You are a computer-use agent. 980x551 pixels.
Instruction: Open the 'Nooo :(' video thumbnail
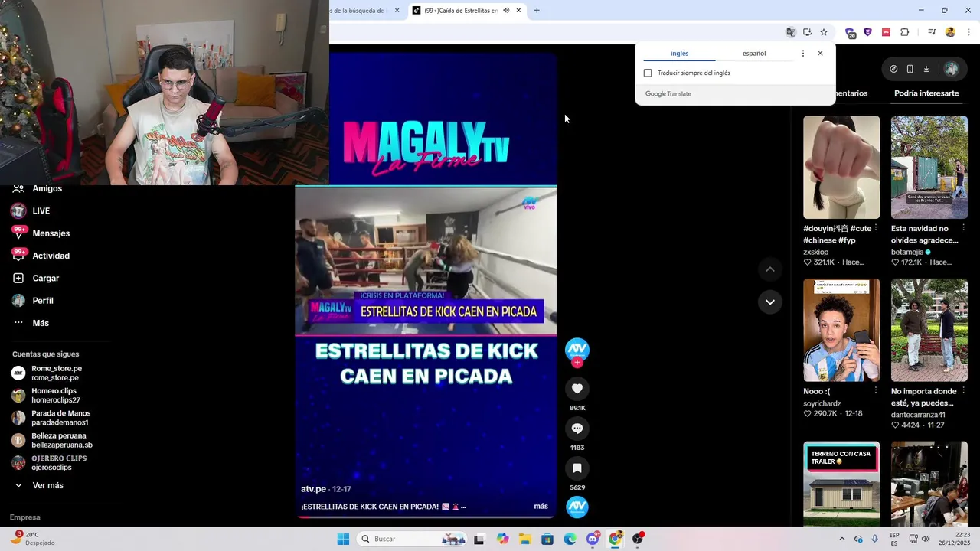coord(841,330)
